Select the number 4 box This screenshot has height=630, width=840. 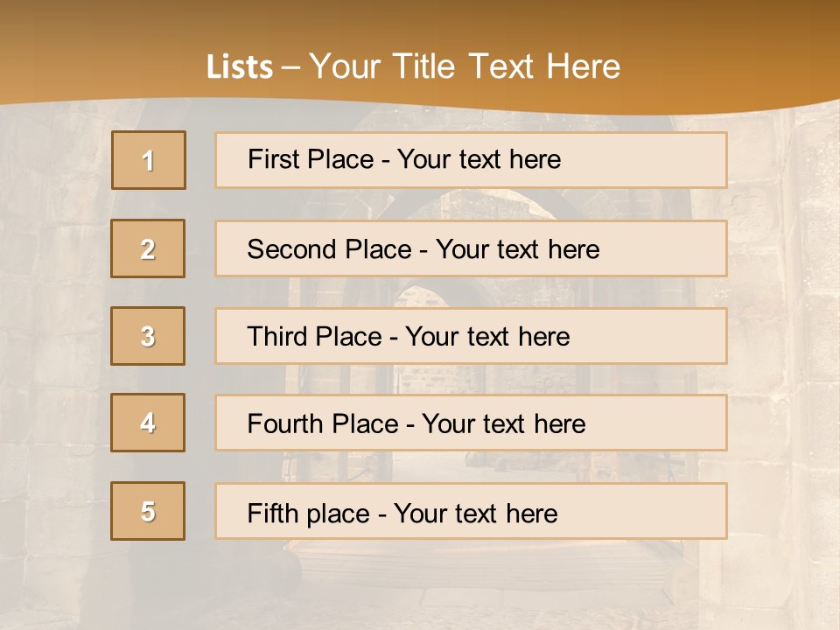coord(148,423)
